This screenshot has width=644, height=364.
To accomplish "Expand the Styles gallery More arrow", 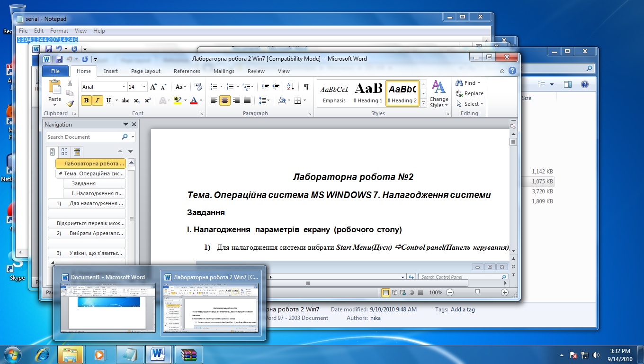I will click(x=423, y=103).
